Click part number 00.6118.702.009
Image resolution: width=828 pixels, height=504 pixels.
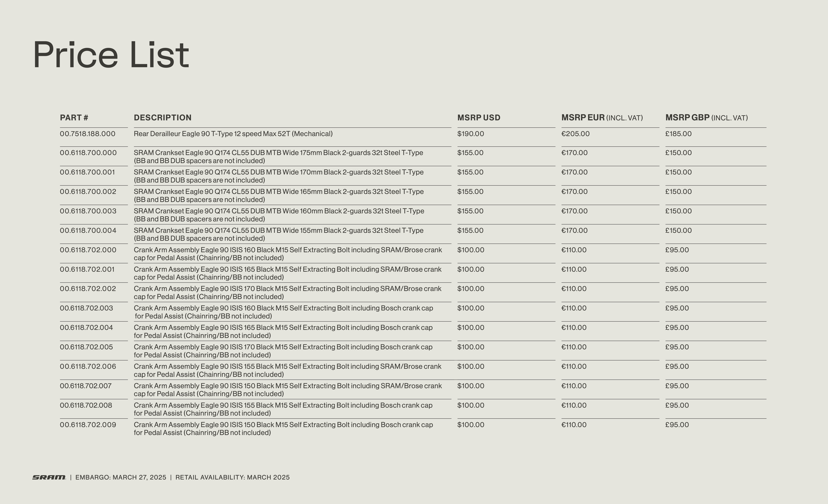coord(88,425)
